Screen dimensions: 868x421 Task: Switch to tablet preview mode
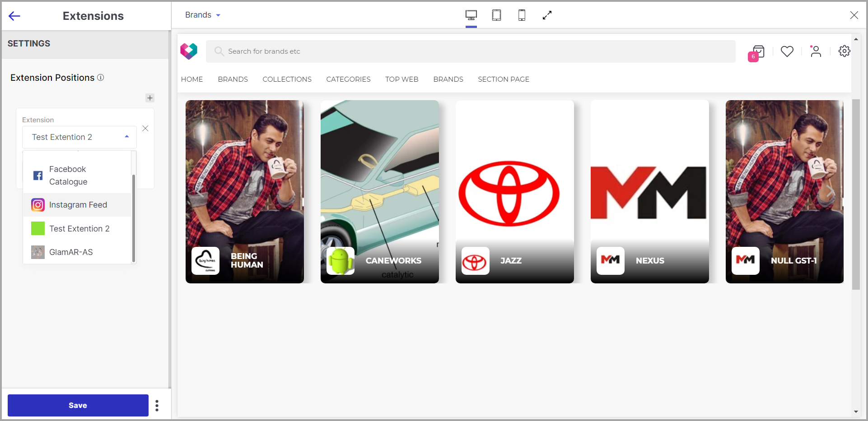tap(496, 15)
